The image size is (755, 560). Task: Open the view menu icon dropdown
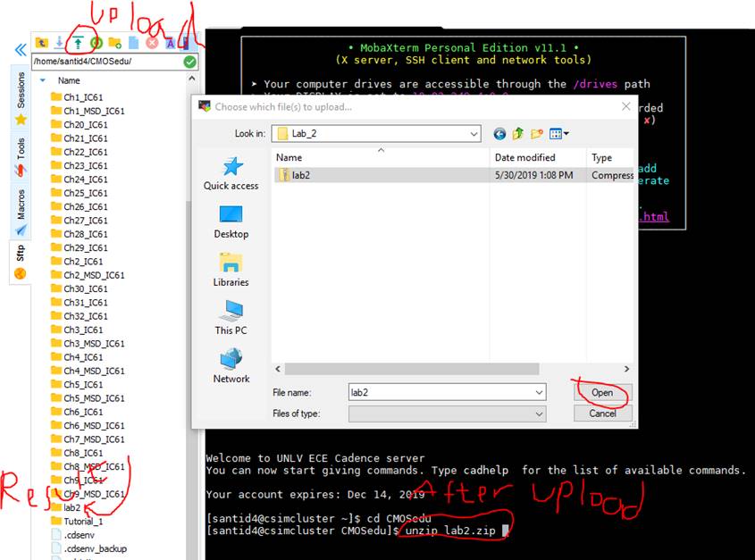558,134
